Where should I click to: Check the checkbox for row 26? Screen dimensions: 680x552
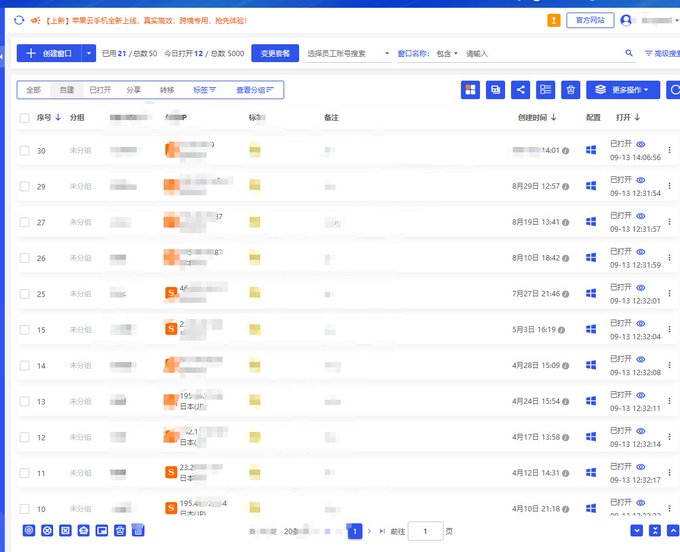(x=24, y=258)
